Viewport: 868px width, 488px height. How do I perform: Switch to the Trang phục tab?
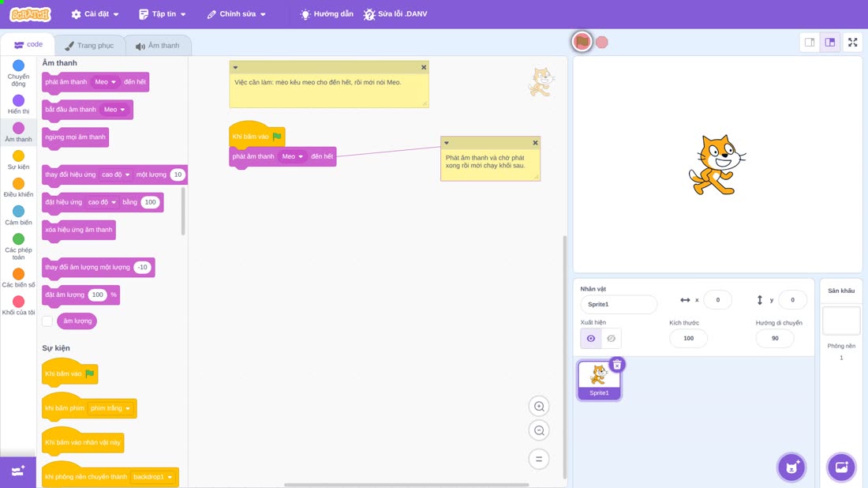(89, 46)
